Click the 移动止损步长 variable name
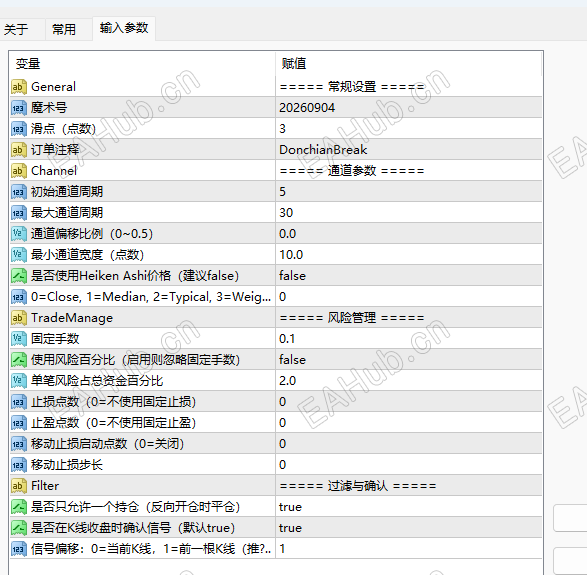The width and height of the screenshot is (587, 575). pyautogui.click(x=67, y=465)
